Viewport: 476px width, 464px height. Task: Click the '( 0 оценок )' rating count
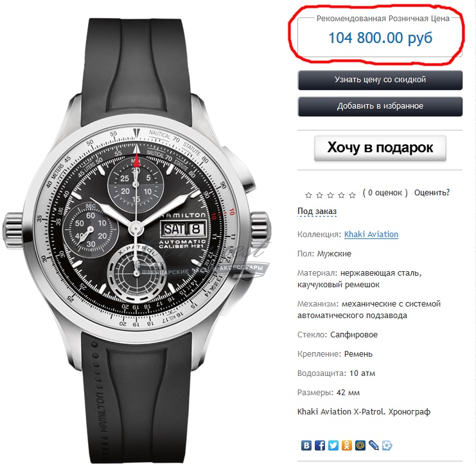point(385,193)
